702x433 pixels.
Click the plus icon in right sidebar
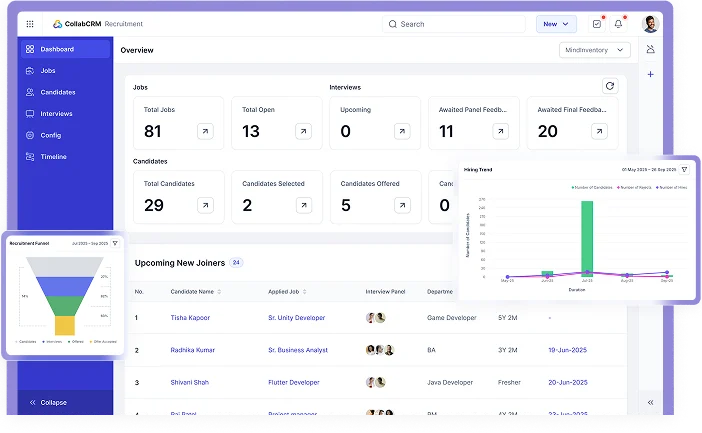coord(650,75)
